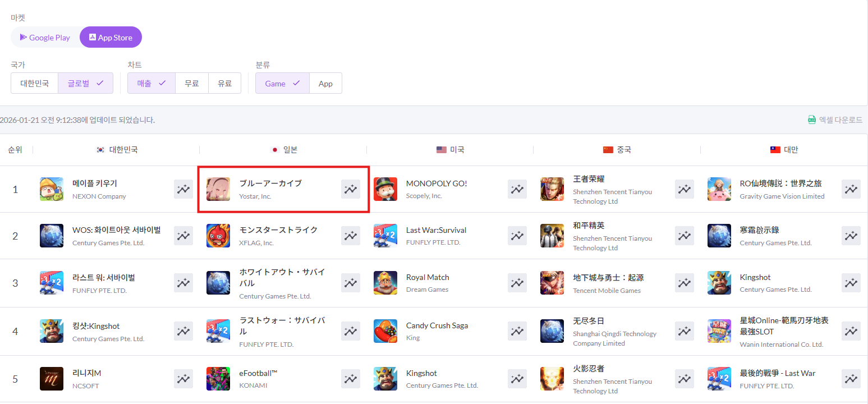
Task: Open trend chart icon for Candy Crush Saga
Action: [517, 331]
